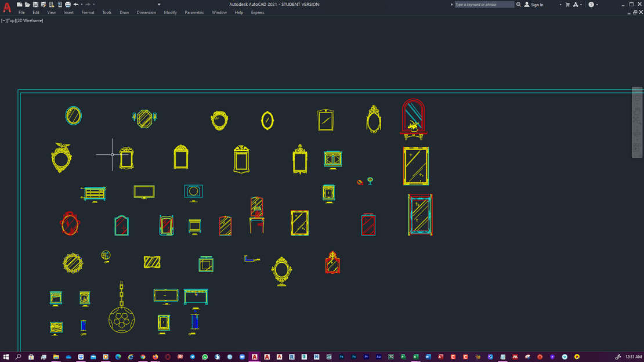Open the Autodesk App Store cart icon

tap(567, 5)
